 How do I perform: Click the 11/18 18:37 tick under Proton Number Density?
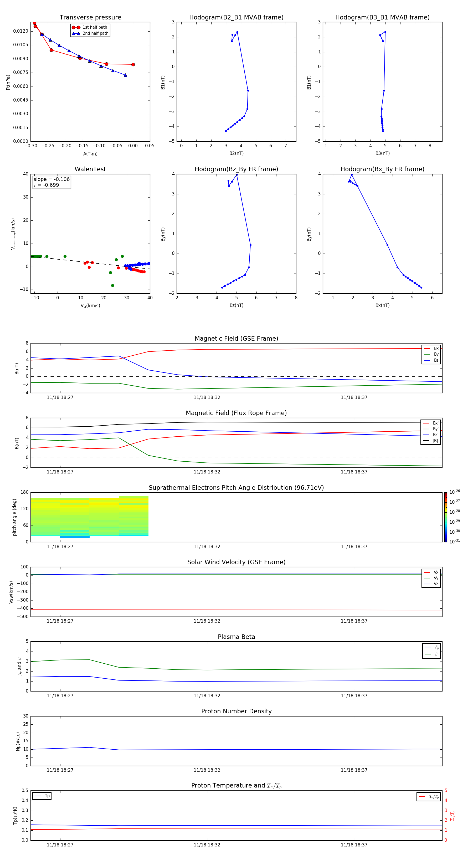pos(354,770)
